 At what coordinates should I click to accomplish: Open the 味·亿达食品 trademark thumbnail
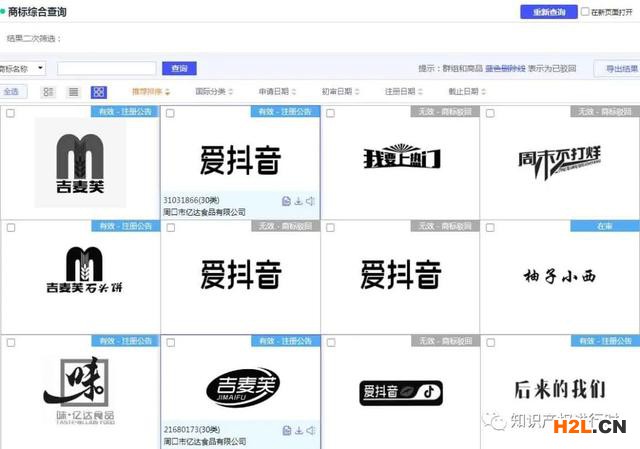tap(80, 391)
